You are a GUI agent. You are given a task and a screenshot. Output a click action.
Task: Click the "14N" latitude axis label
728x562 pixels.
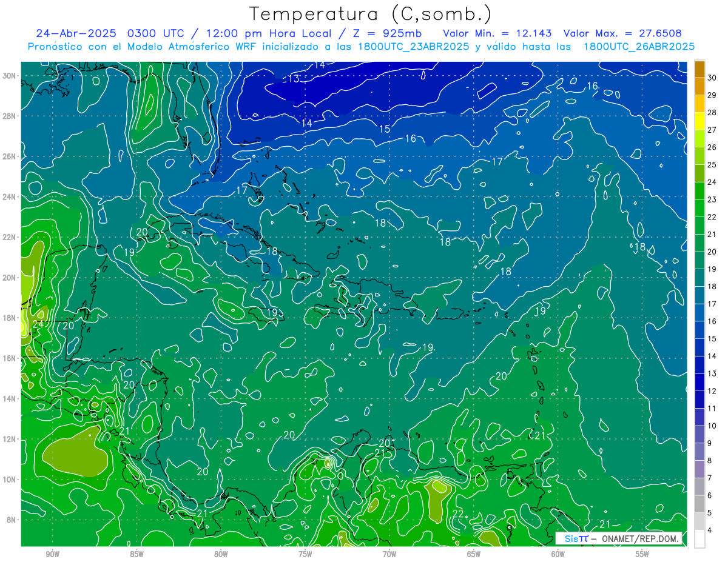click(x=10, y=399)
